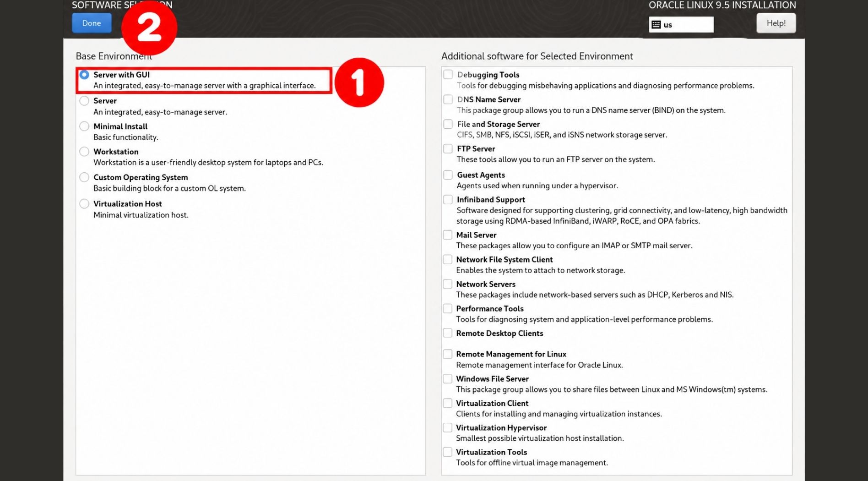The height and width of the screenshot is (481, 868).
Task: Click 'Smallest possible virtualization host installation.' text
Action: point(540,438)
